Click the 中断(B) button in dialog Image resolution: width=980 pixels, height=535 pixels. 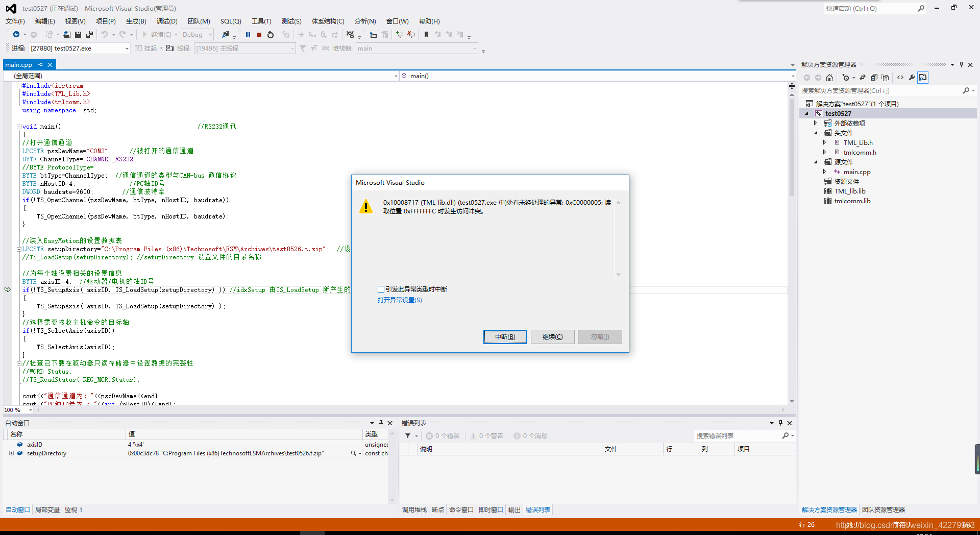(505, 337)
